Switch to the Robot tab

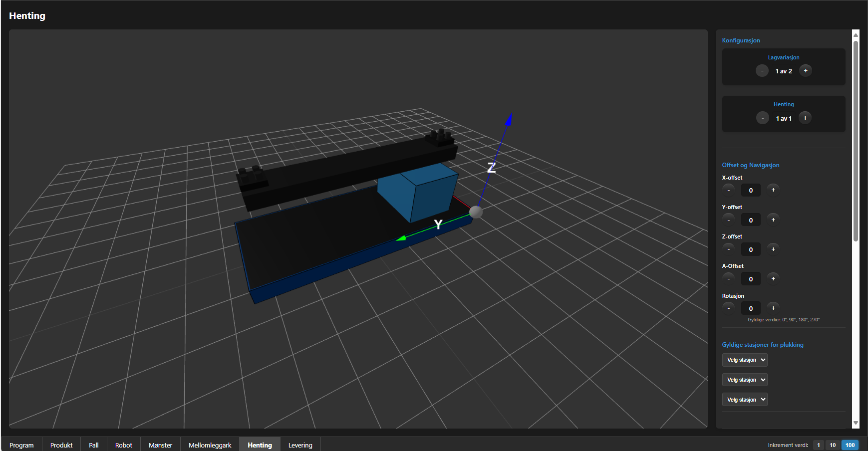pyautogui.click(x=124, y=445)
